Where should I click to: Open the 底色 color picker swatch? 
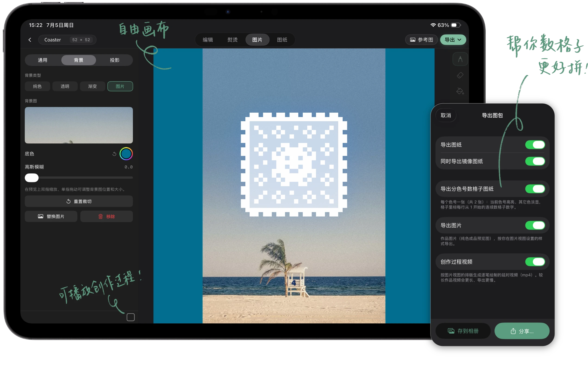[126, 154]
